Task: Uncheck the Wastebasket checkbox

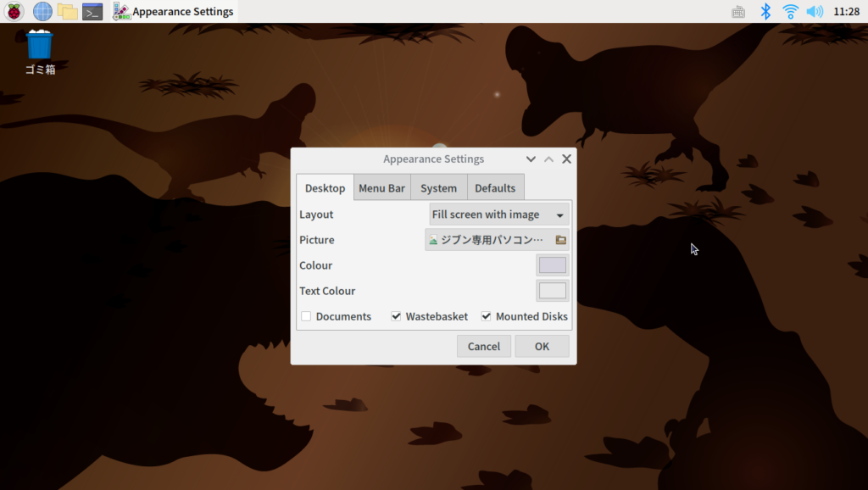Action: coord(396,316)
